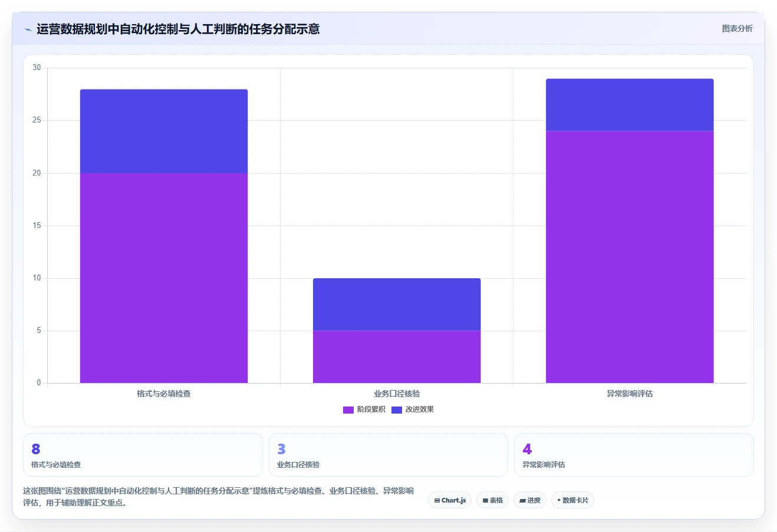777x532 pixels.
Task: Click the lightning icon beside the chart title
Action: [28, 29]
